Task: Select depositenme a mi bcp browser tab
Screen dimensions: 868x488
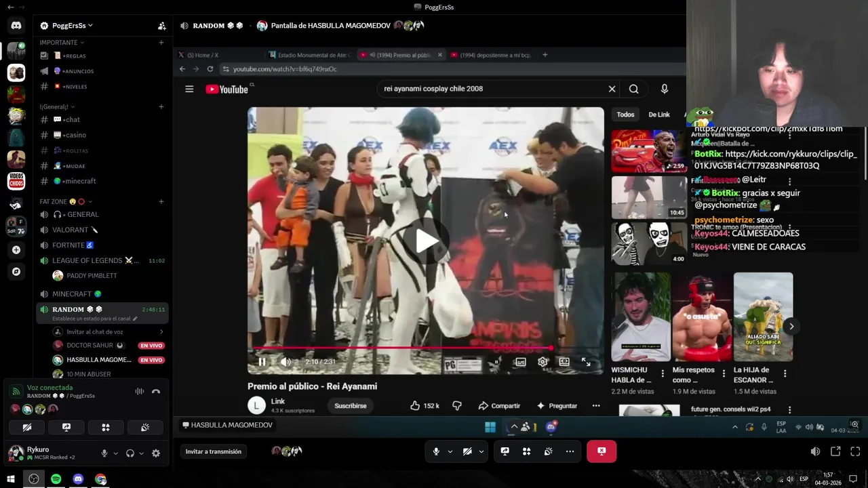Action: click(x=491, y=55)
